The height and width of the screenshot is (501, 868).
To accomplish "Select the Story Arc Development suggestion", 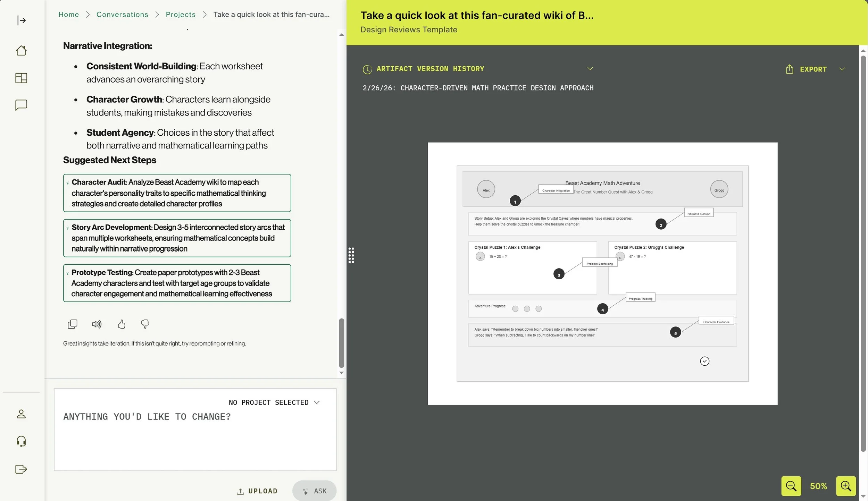I will [x=177, y=238].
